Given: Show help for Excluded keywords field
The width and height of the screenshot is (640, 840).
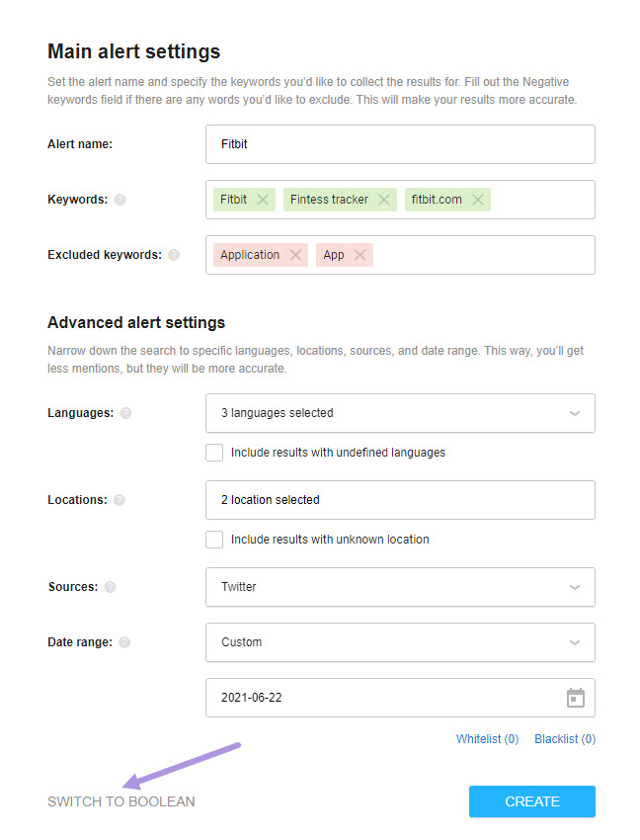Looking at the screenshot, I should [174, 255].
